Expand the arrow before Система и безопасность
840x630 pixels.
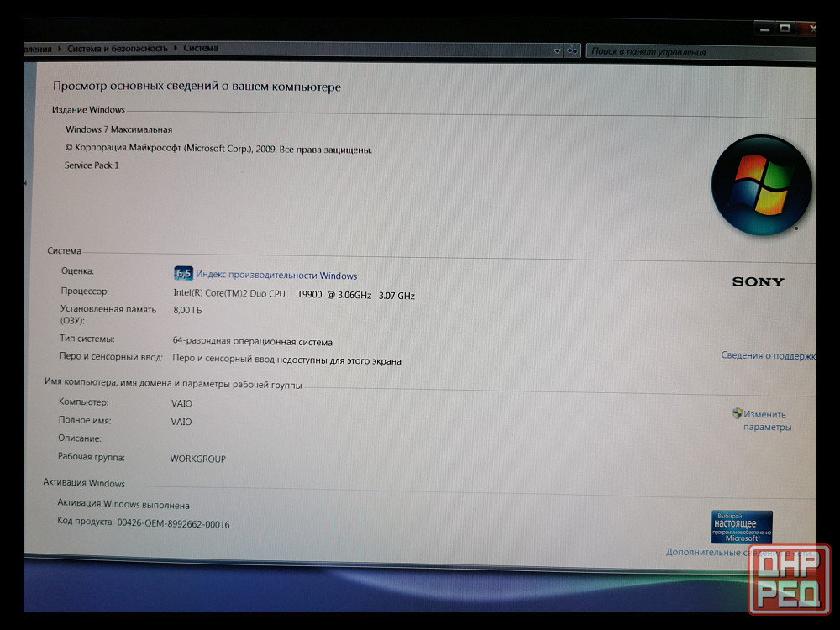tap(60, 49)
